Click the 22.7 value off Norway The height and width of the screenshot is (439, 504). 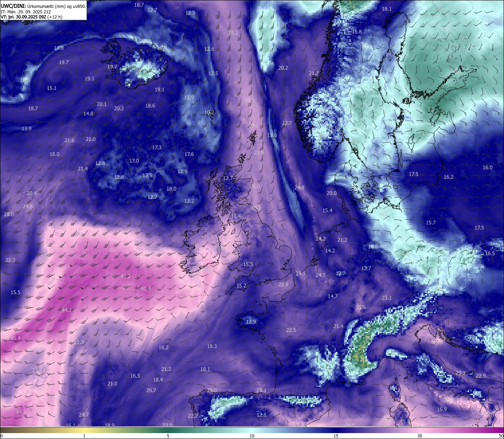click(287, 123)
